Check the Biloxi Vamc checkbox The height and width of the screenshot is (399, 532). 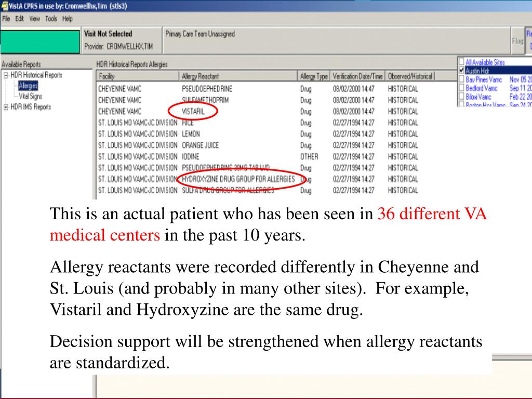(x=461, y=96)
